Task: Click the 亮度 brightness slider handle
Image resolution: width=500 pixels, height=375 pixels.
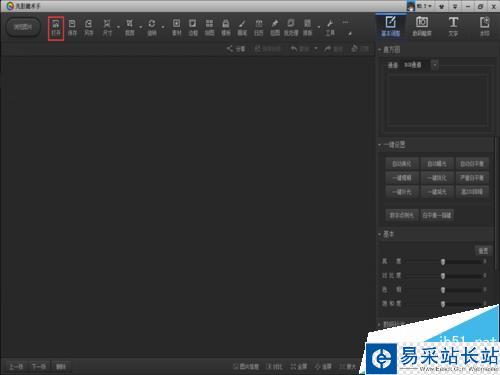Action: click(x=443, y=262)
